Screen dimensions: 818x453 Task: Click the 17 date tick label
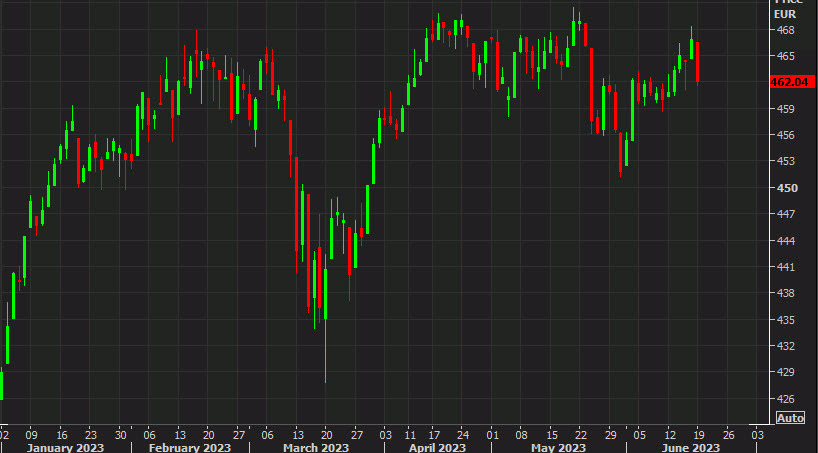point(434,435)
